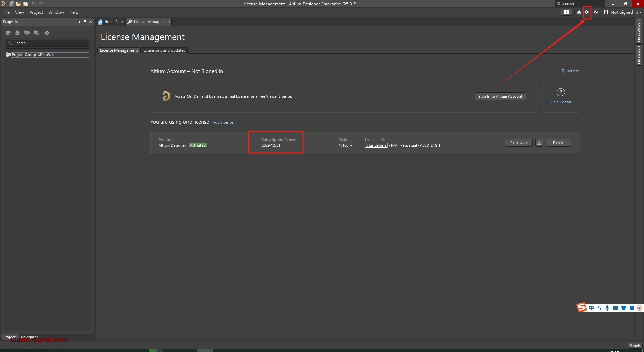The height and width of the screenshot is (352, 644).
Task: Click the Redo arrow icon
Action: click(x=41, y=3)
